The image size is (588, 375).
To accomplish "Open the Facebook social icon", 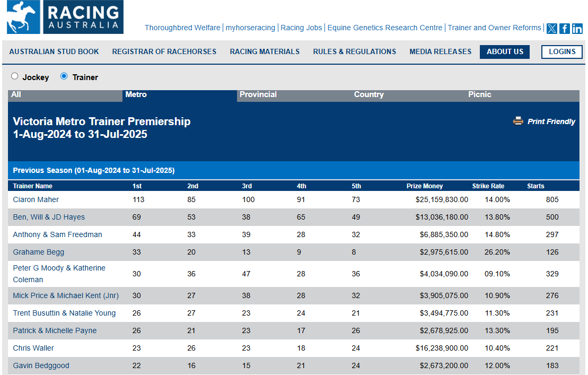I will [565, 29].
